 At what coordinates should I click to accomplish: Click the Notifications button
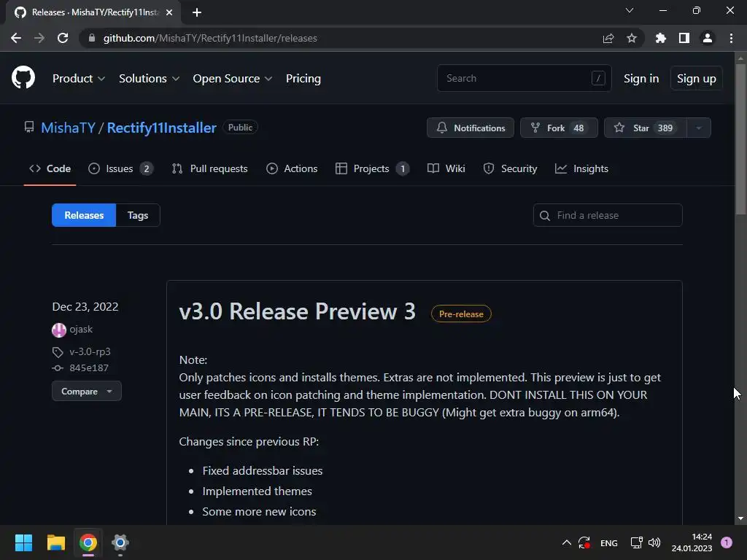pyautogui.click(x=471, y=128)
